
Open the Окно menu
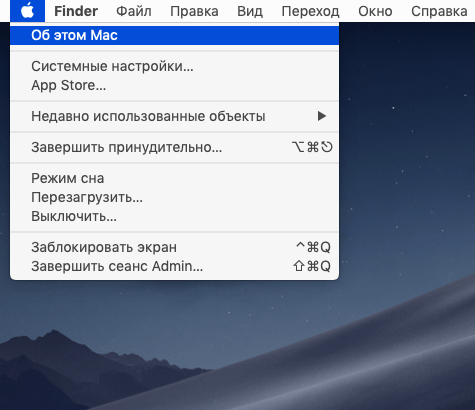375,11
